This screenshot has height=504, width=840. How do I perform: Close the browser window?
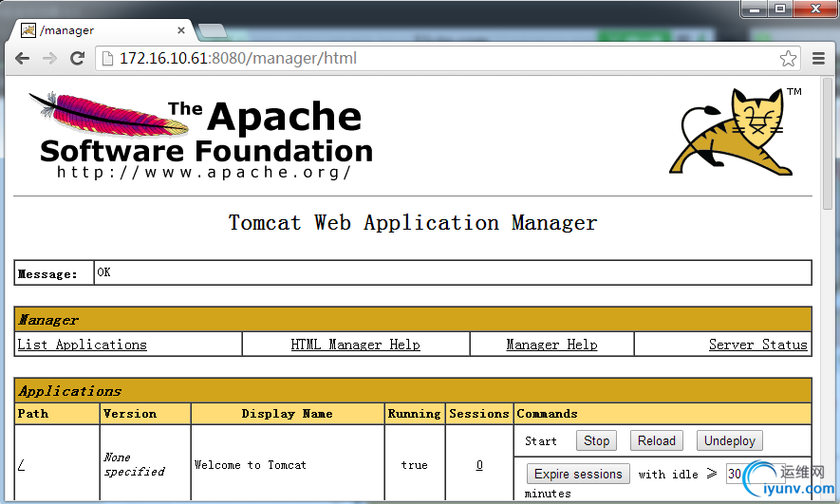point(815,9)
